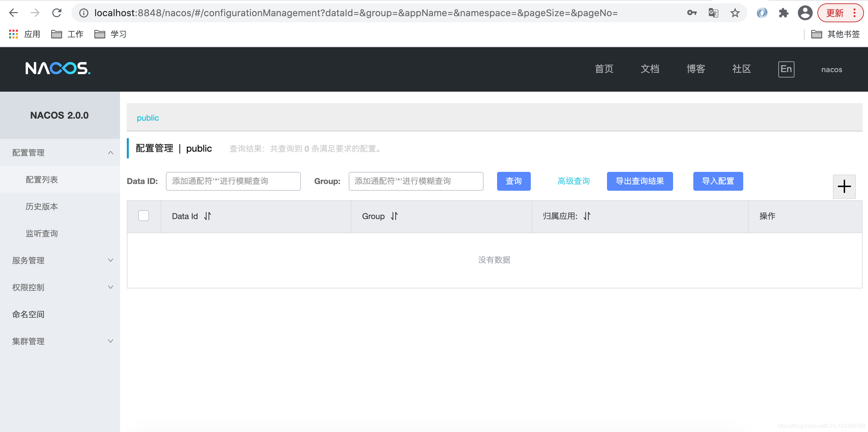Toggle the select-all checkbox in table header
Viewport: 868px width, 432px height.
(144, 216)
